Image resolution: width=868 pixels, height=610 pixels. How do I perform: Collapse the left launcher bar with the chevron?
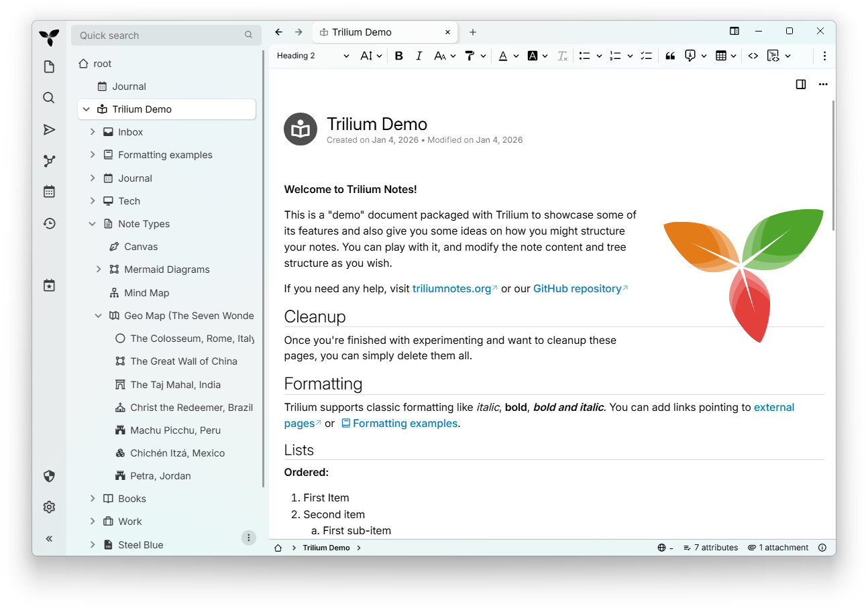point(49,538)
